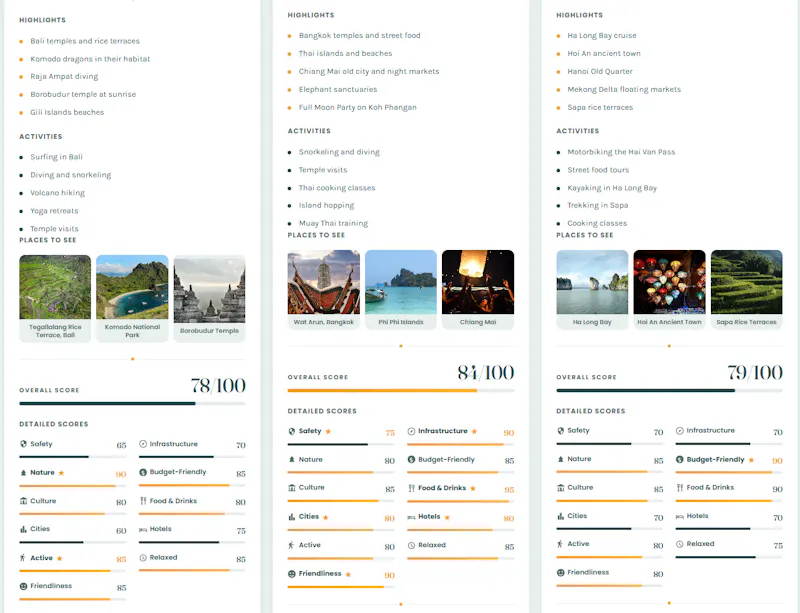Image resolution: width=800 pixels, height=613 pixels.
Task: Click the Cities icon in the 84/100 card
Action: (292, 517)
